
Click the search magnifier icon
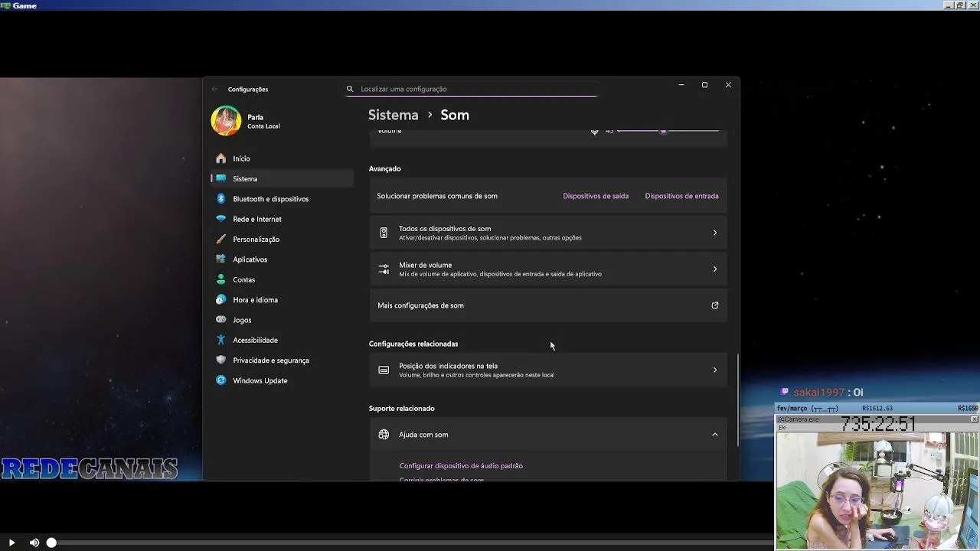tap(350, 89)
